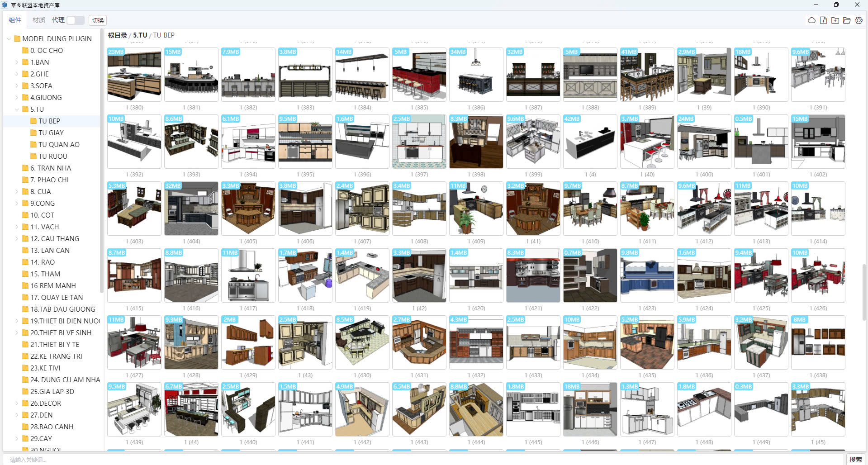Click the app logo in title bar
The width and height of the screenshot is (868, 465).
5,5
